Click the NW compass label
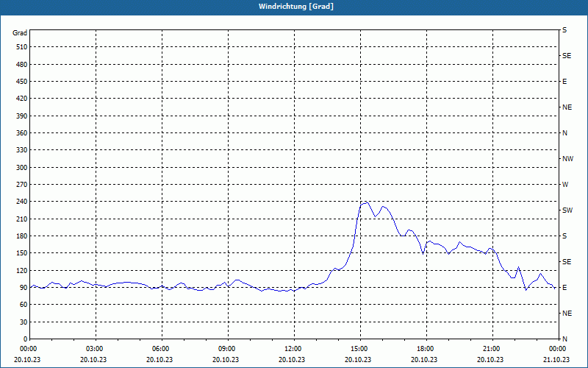The image size is (588, 368). (x=567, y=159)
